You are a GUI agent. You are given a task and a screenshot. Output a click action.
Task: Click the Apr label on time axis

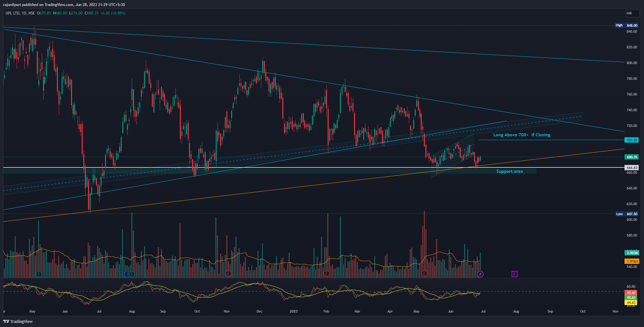coord(390,311)
